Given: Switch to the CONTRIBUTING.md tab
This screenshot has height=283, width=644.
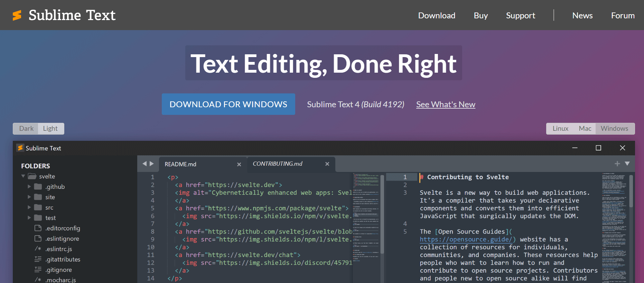Looking at the screenshot, I should pos(278,164).
